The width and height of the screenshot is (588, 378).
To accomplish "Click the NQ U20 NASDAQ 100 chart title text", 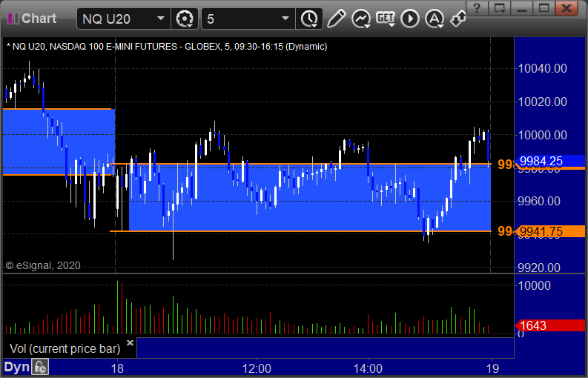I will (167, 47).
